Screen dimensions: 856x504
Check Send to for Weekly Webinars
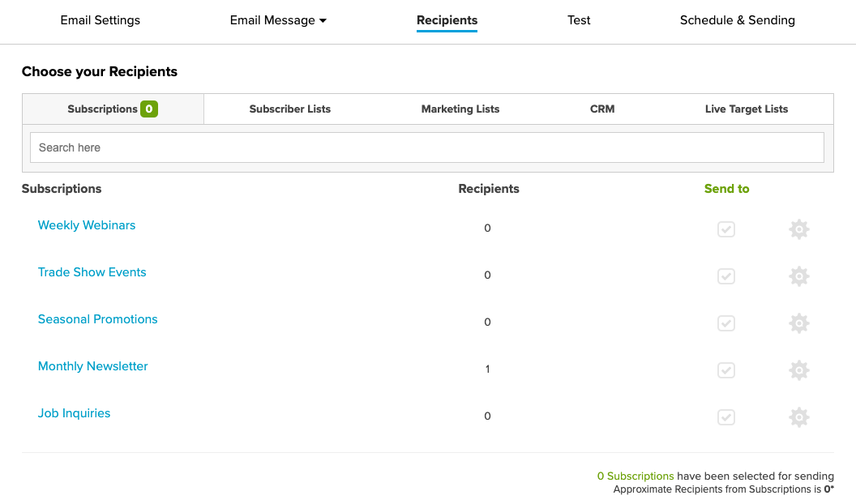pos(726,229)
